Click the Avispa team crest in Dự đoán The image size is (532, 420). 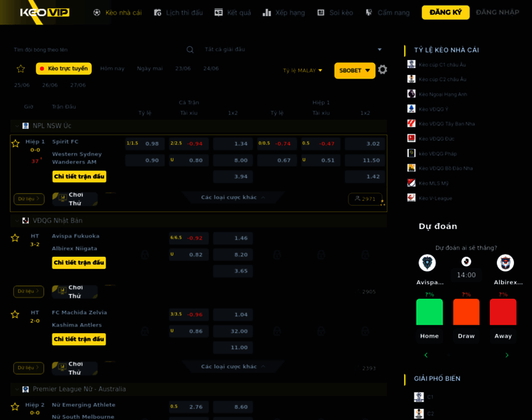coord(427,263)
